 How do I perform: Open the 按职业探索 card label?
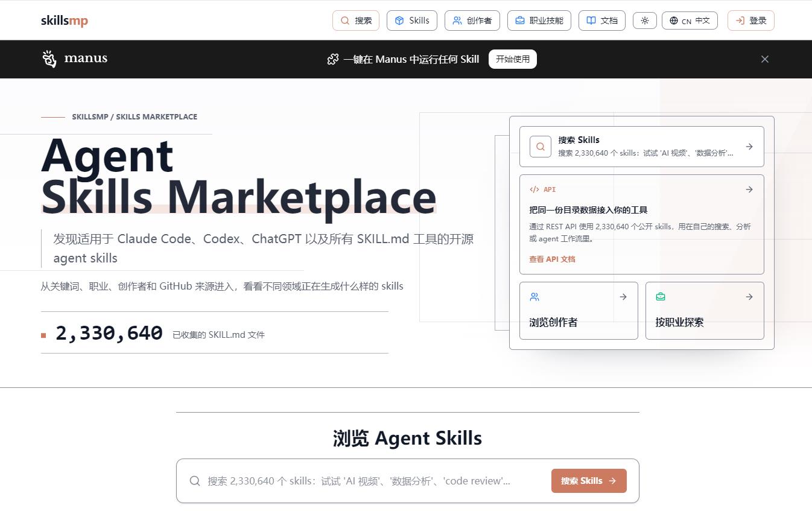point(679,322)
